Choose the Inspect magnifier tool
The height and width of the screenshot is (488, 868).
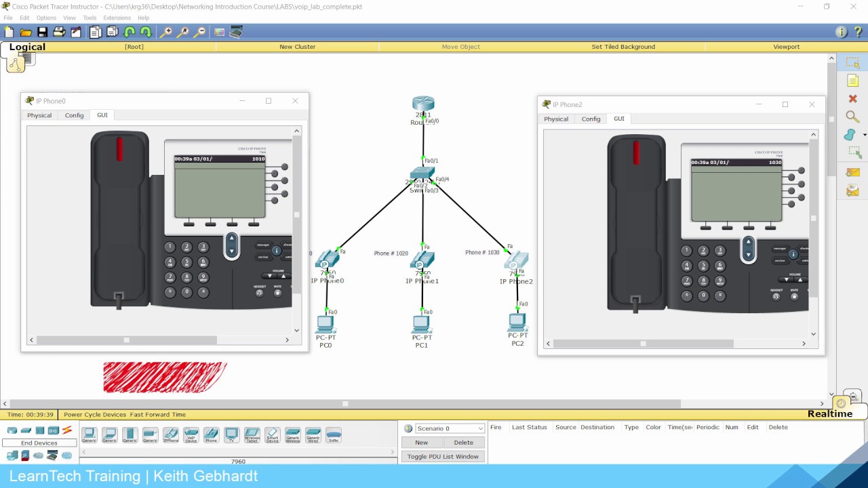tap(852, 117)
